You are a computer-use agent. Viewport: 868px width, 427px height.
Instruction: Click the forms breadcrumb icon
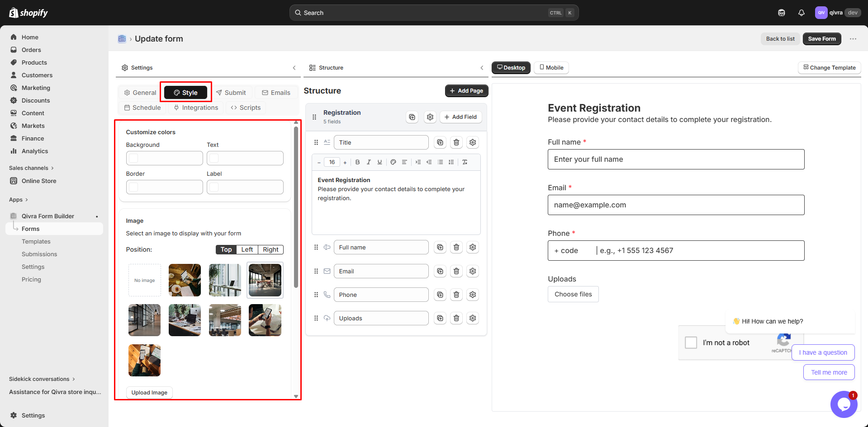[122, 39]
